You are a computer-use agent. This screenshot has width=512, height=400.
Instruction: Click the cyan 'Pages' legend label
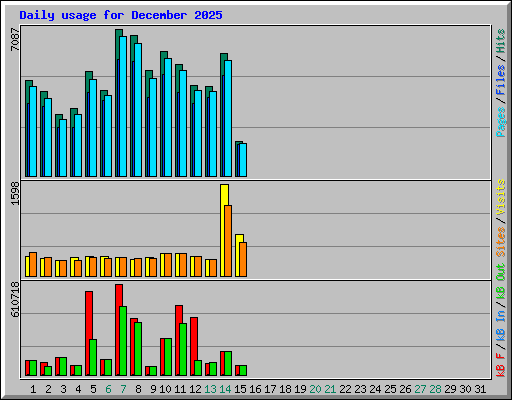tap(501, 122)
